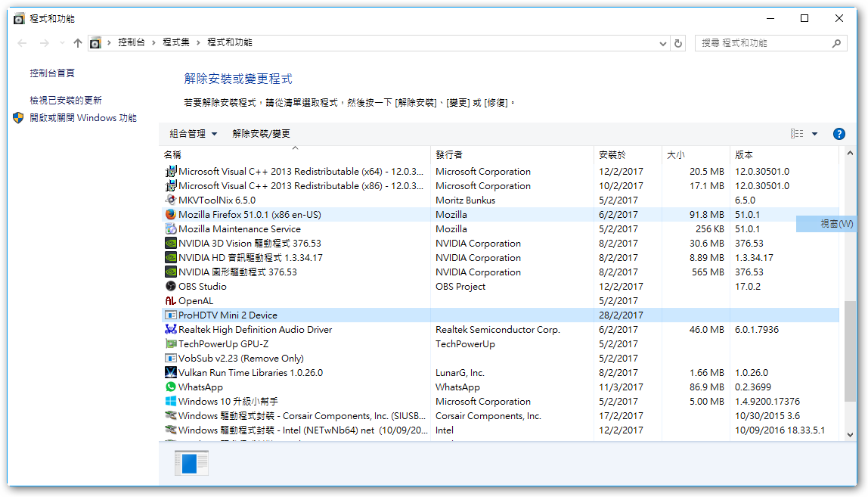Viewport: 868px width, 497px height.
Task: Click the forward navigation arrow
Action: (45, 42)
